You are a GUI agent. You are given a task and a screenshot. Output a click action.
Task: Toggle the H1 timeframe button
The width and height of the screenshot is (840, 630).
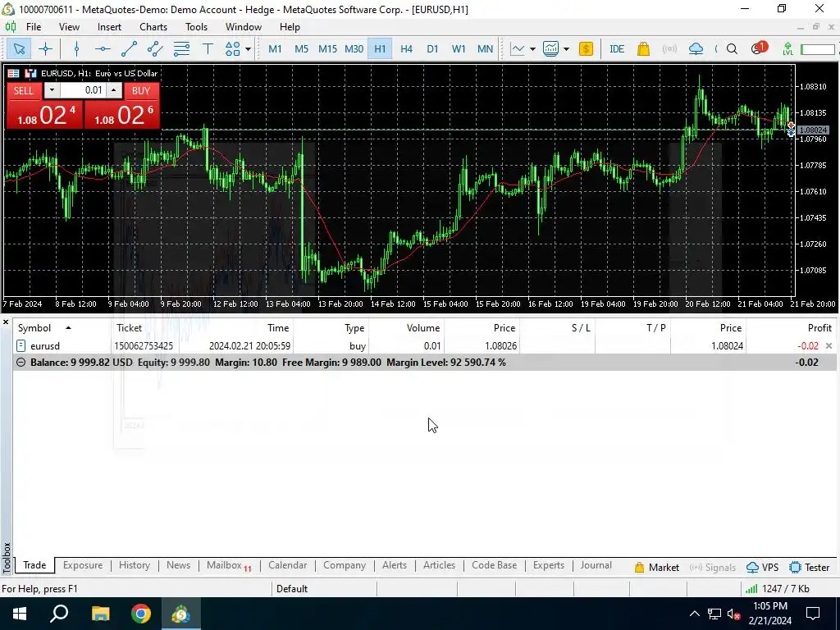click(380, 49)
